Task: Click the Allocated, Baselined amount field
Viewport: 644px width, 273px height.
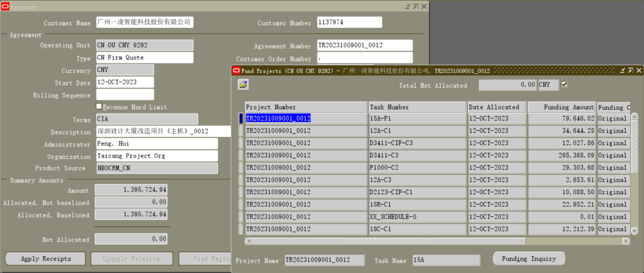Action: pos(131,214)
